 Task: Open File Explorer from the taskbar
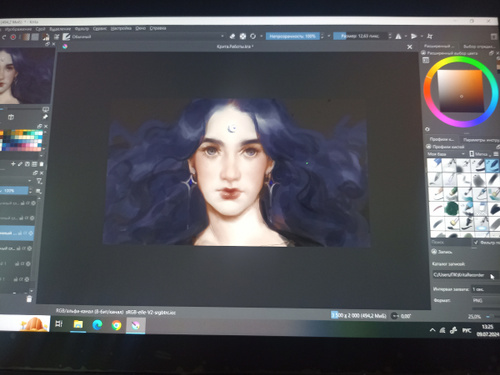[x=78, y=324]
